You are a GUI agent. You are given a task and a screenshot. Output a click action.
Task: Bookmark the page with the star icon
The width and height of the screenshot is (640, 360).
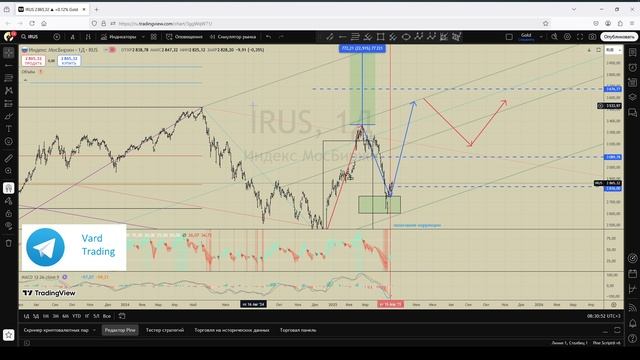[x=546, y=24]
